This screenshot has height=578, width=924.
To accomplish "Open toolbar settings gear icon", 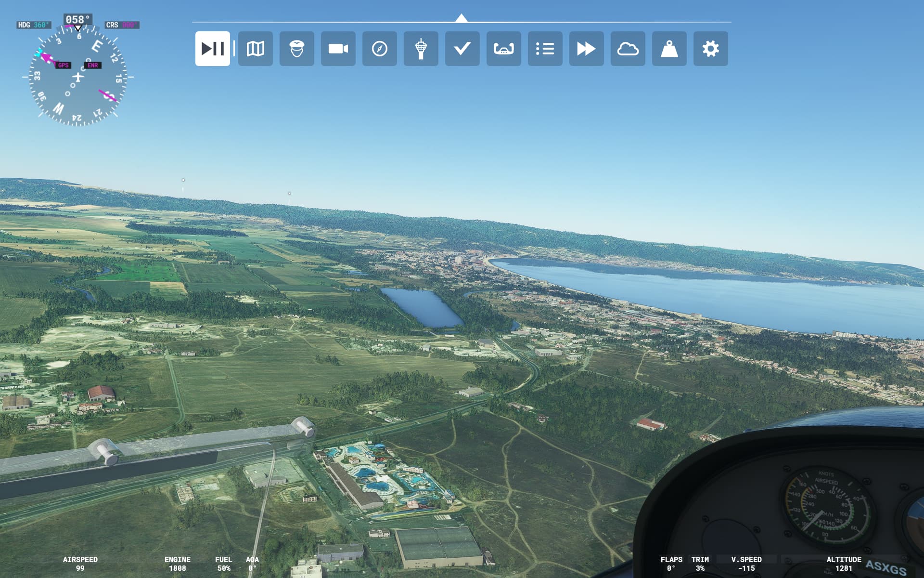I will tap(710, 49).
